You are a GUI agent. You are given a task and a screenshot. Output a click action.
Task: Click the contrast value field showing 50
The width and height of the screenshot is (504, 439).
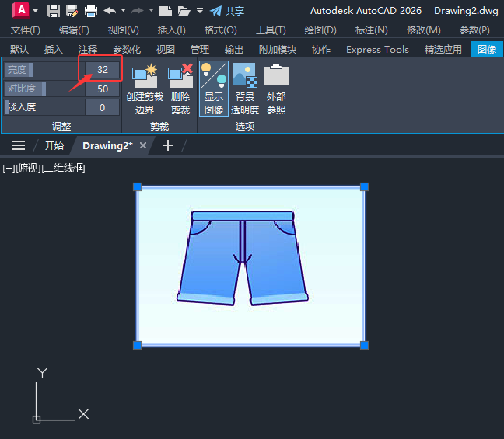[x=103, y=89]
